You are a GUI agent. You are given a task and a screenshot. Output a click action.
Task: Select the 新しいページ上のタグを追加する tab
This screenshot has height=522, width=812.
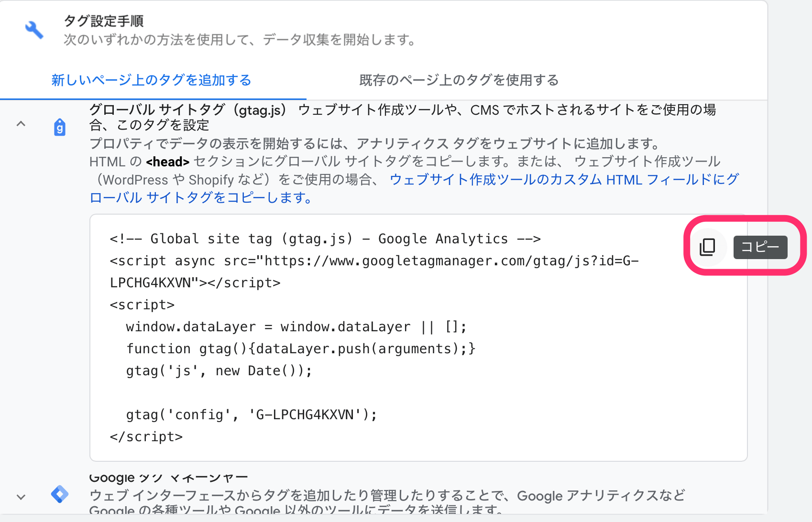click(151, 80)
